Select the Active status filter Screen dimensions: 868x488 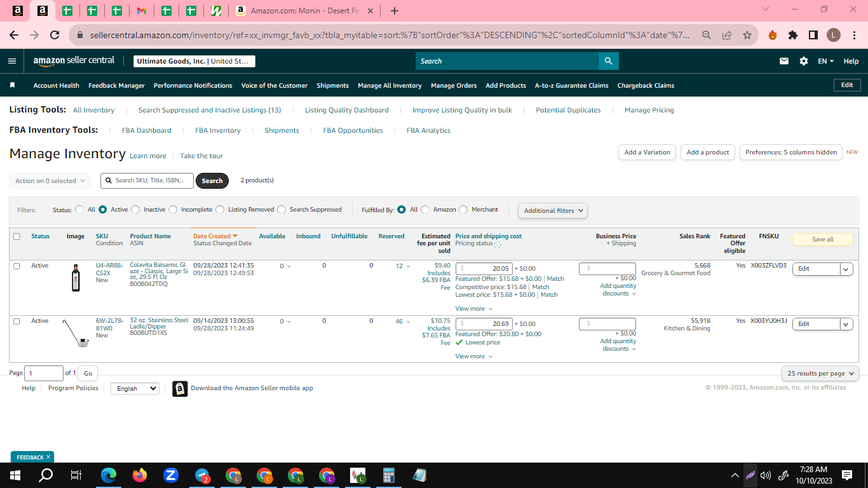103,210
